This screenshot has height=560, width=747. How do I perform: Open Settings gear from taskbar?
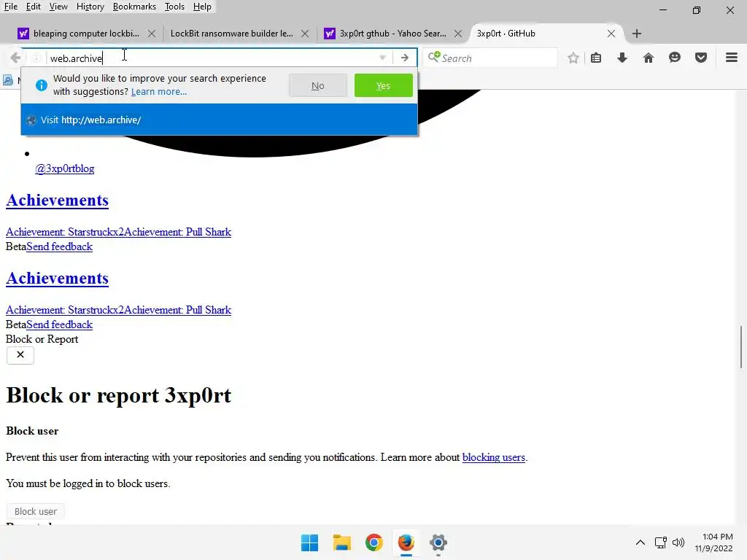coord(438,542)
